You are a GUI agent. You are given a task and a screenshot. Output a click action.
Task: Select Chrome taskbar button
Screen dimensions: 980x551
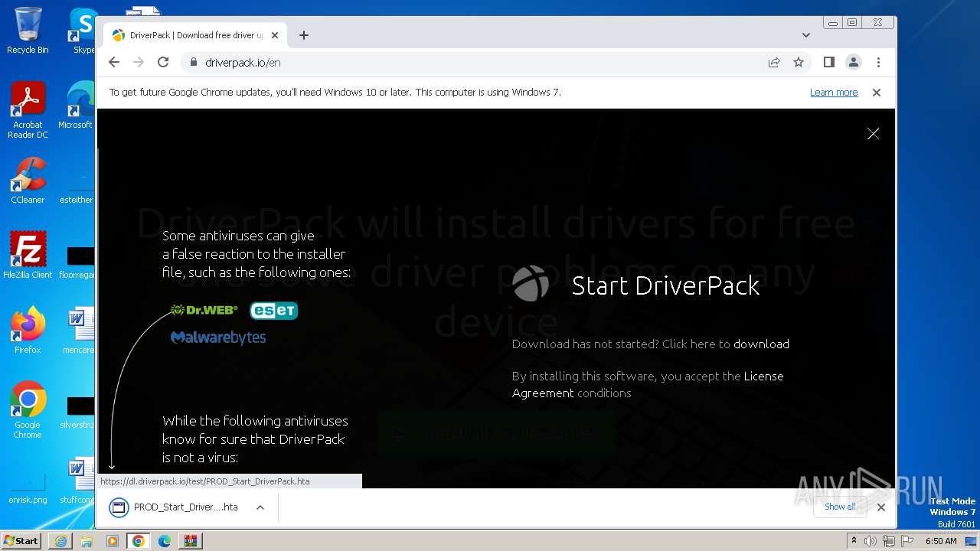coord(139,541)
